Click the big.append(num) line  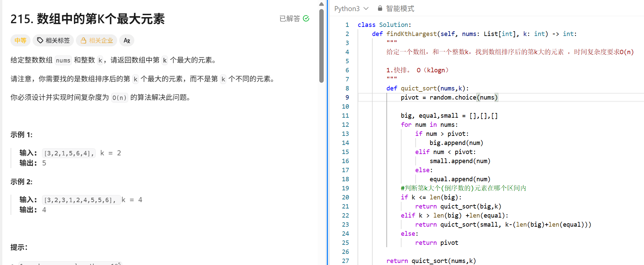[456, 143]
